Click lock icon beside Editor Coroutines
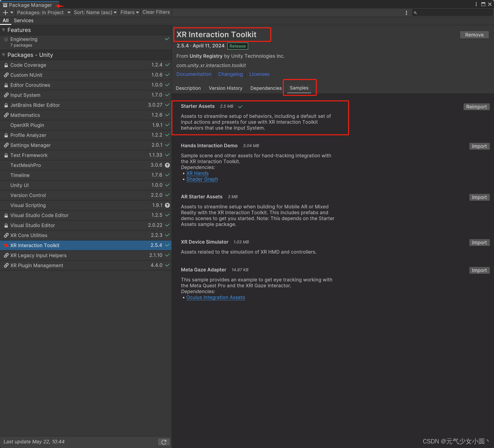494x448 pixels. [6, 85]
